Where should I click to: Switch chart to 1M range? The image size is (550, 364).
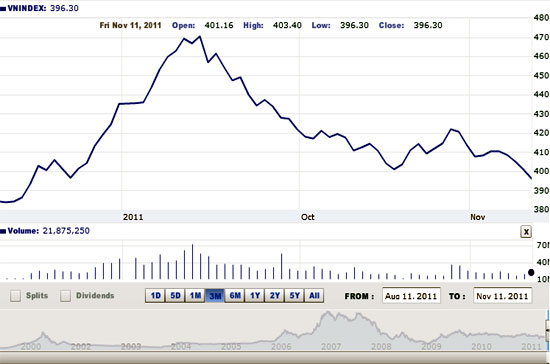coord(195,296)
